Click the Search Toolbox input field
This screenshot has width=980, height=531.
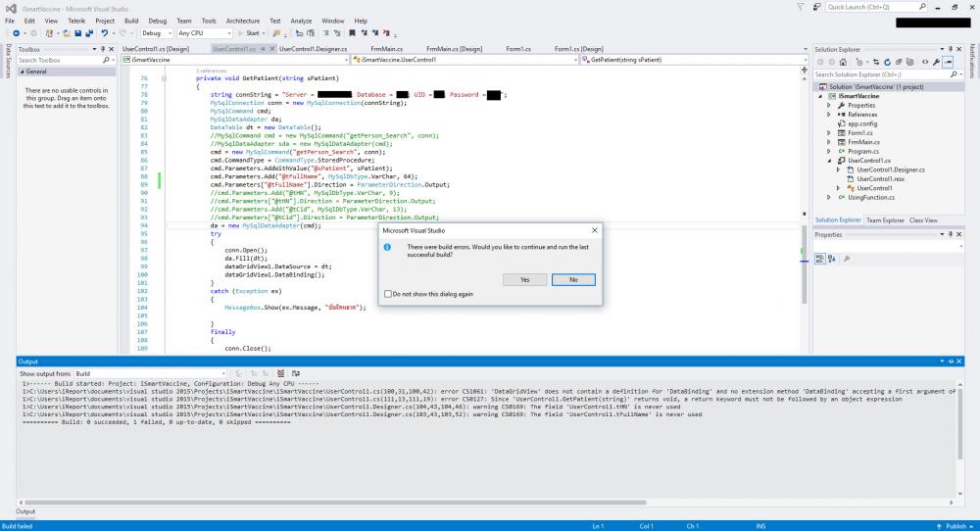61,61
